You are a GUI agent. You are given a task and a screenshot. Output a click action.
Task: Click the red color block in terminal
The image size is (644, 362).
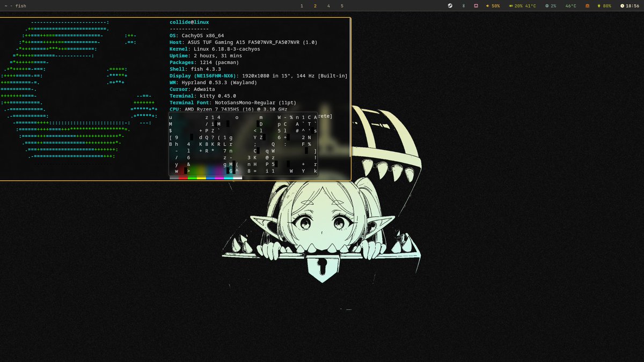coord(183,178)
